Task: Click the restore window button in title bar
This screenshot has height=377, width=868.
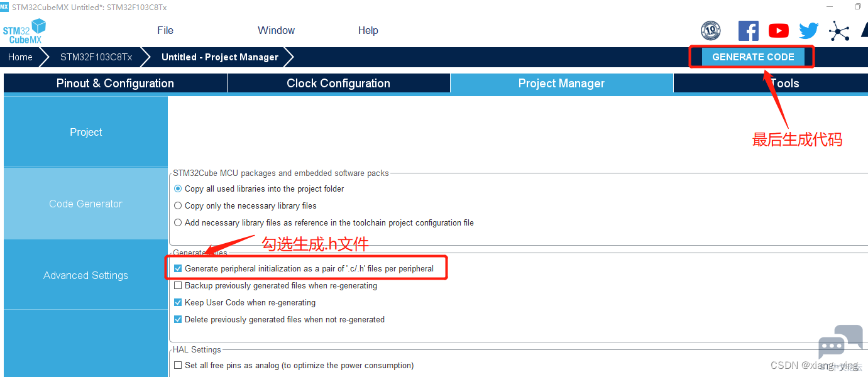Action: (x=857, y=6)
